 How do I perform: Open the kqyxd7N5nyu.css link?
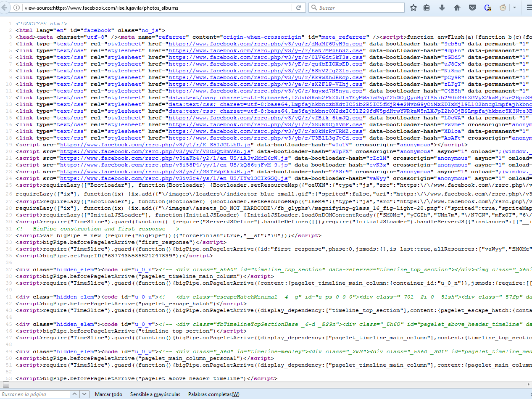pyautogui.click(x=266, y=91)
